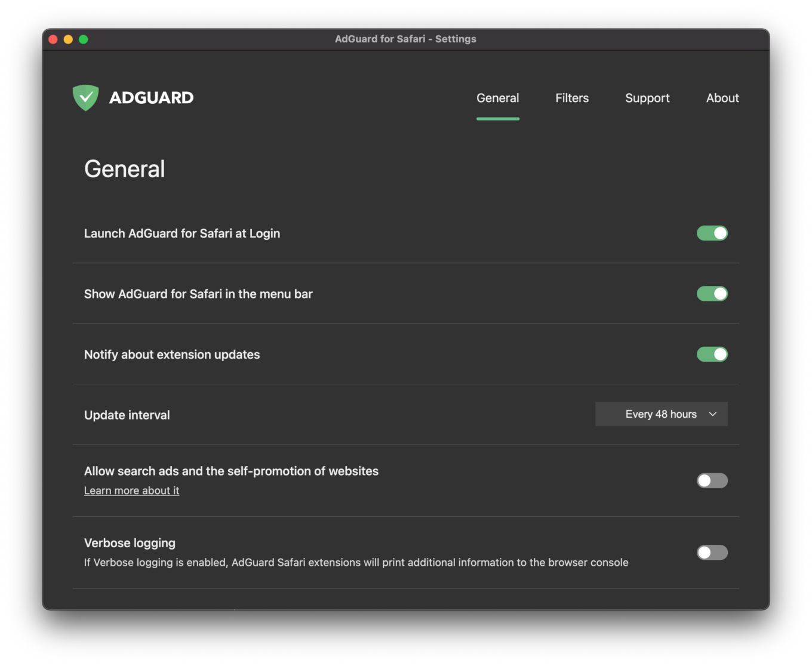The height and width of the screenshot is (666, 812).
Task: Select the General tab
Action: 497,98
